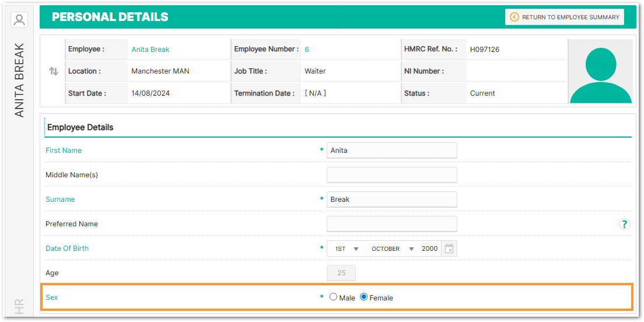The image size is (644, 322).
Task: Open the birth day dropdown showing 1ST
Action: point(346,249)
